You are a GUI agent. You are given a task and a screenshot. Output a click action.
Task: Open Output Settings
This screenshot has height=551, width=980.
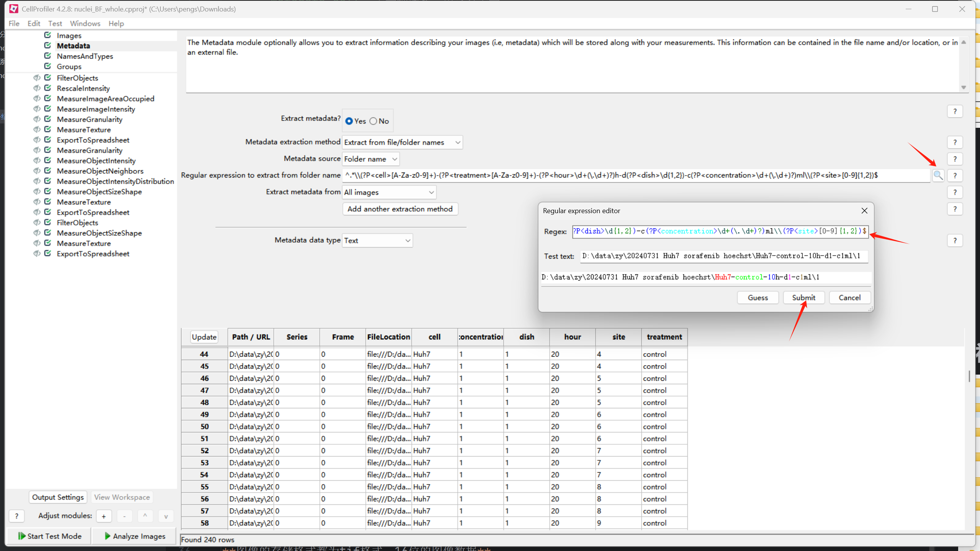tap(58, 497)
